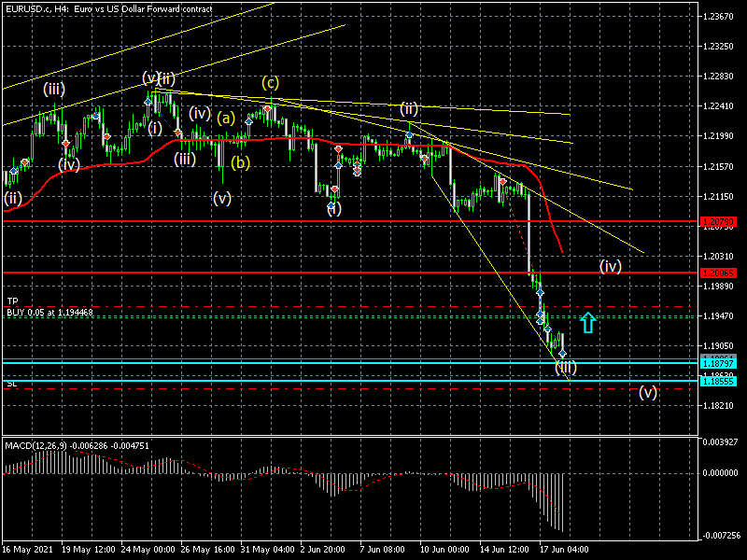Select the (v) label at bottom right

pos(648,392)
